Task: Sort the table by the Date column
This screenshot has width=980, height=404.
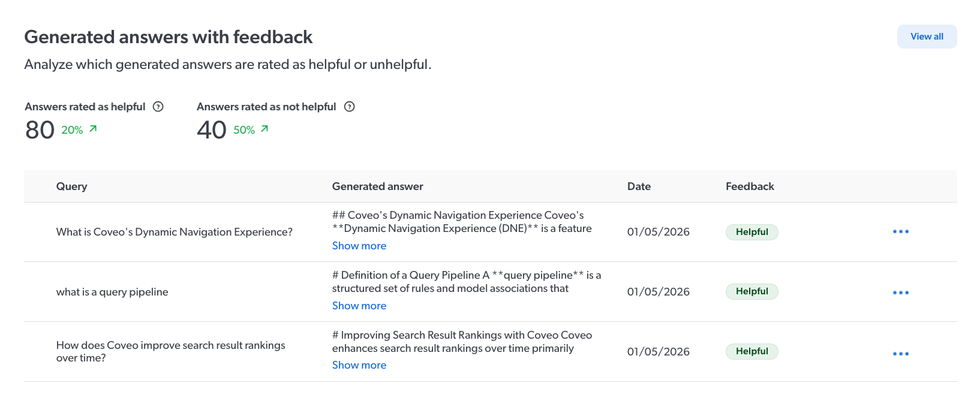Action: coord(639,186)
